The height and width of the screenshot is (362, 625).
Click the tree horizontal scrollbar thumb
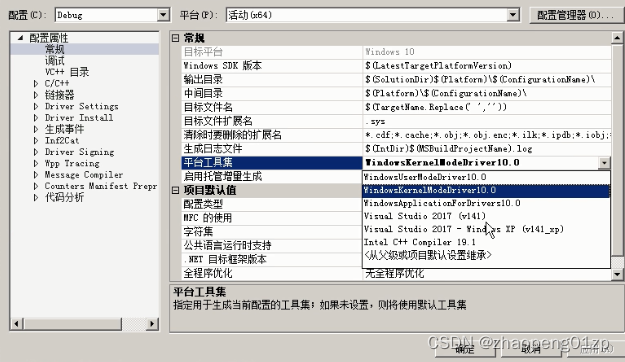(x=72, y=324)
